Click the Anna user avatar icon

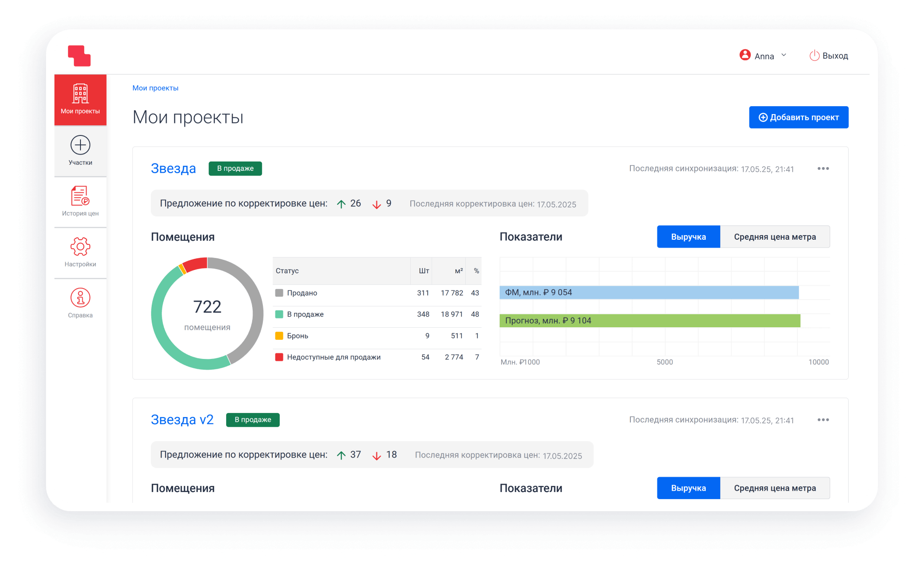(x=745, y=55)
